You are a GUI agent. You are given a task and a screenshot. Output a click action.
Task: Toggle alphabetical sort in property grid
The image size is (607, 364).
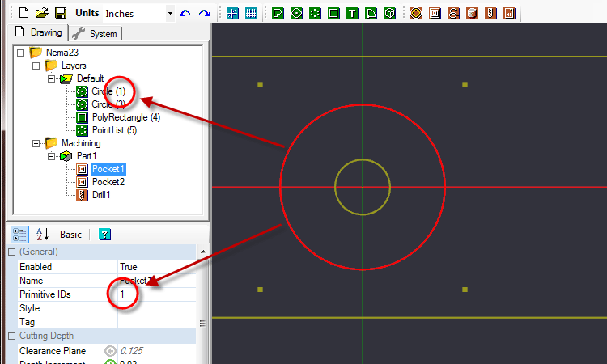click(42, 234)
